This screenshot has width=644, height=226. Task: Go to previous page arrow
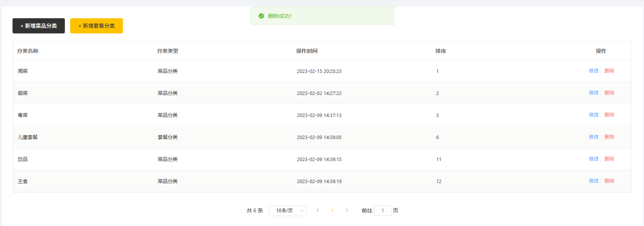pyautogui.click(x=317, y=210)
